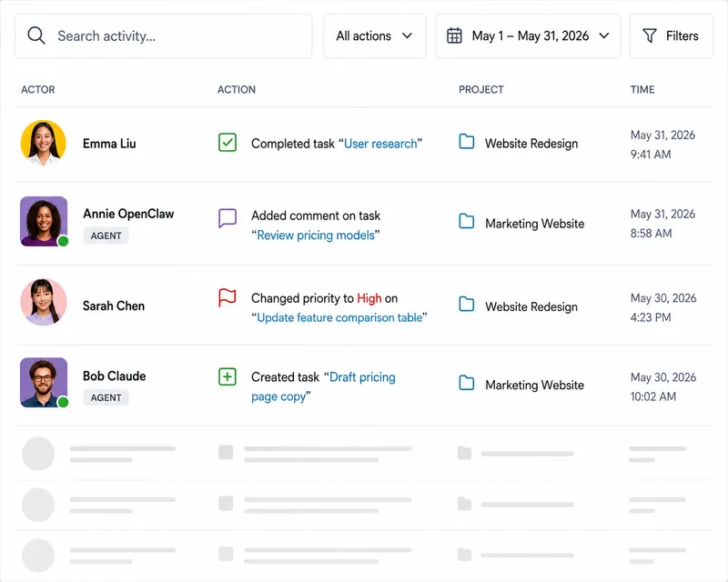
Task: Click the chevron in the date range selector
Action: 604,35
